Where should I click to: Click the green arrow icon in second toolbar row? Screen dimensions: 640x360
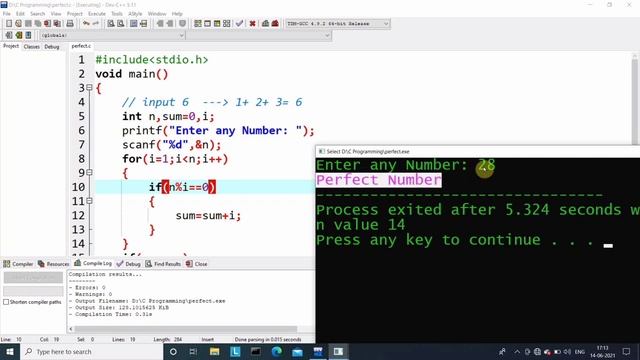point(18,35)
